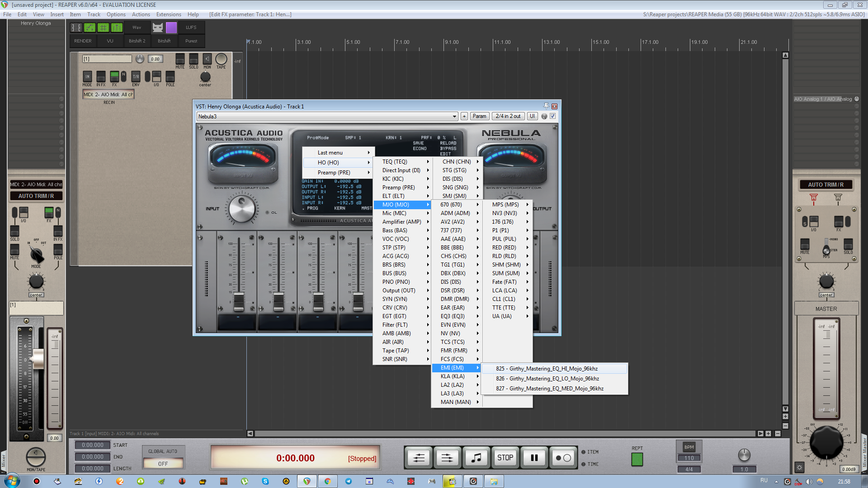Screen dimensions: 868x488
Task: Open the Extensions menu
Action: 169,14
